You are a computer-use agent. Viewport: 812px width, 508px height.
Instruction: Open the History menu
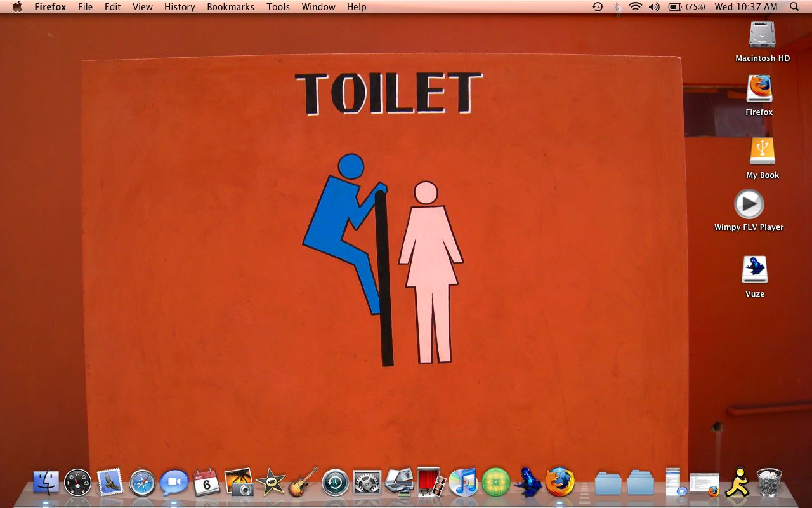[180, 6]
